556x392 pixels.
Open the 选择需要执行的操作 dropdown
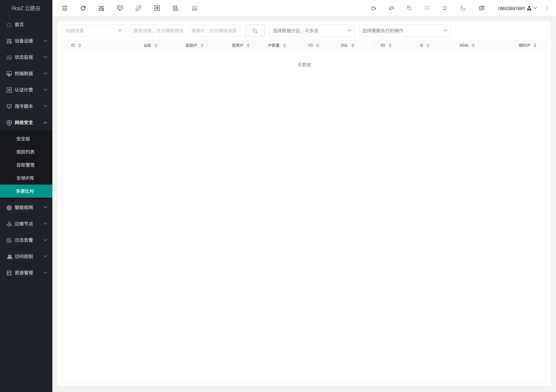pyautogui.click(x=405, y=31)
